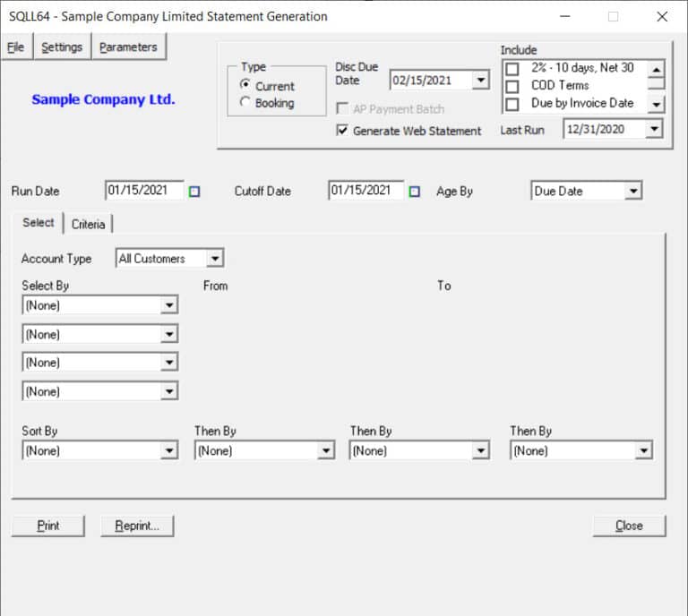Open the File menu
688x616 pixels.
[x=16, y=47]
